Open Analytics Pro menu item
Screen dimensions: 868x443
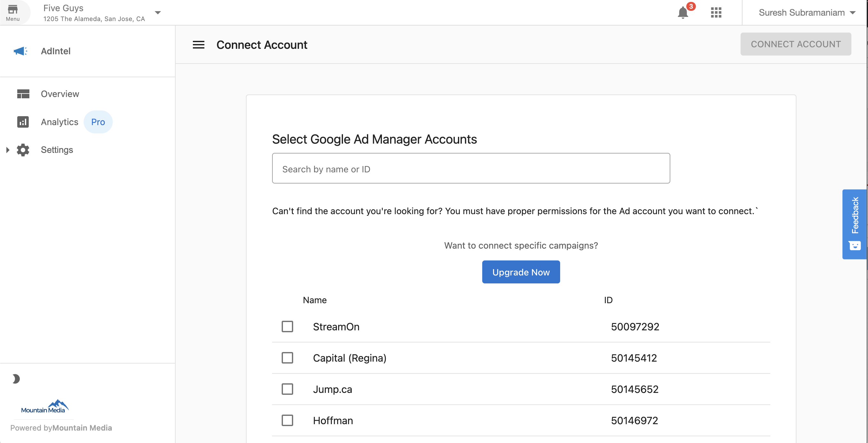pyautogui.click(x=59, y=122)
